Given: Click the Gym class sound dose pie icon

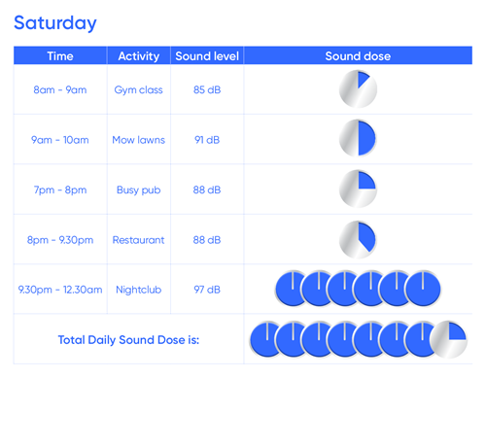Looking at the screenshot, I should point(358,88).
